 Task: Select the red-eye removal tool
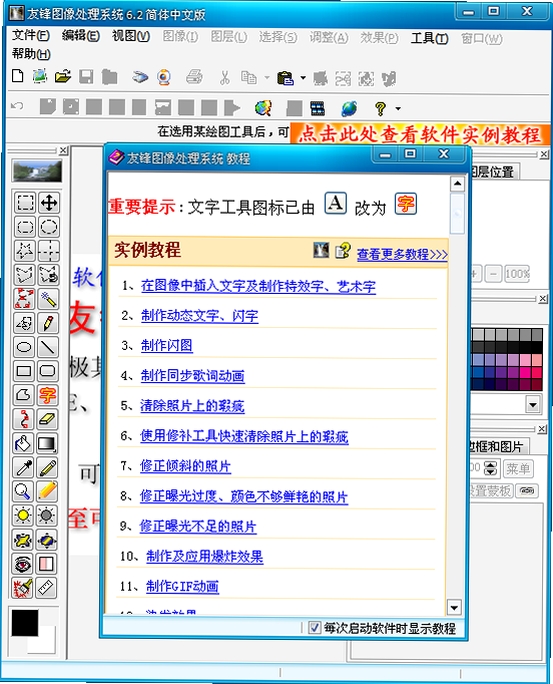pyautogui.click(x=23, y=564)
